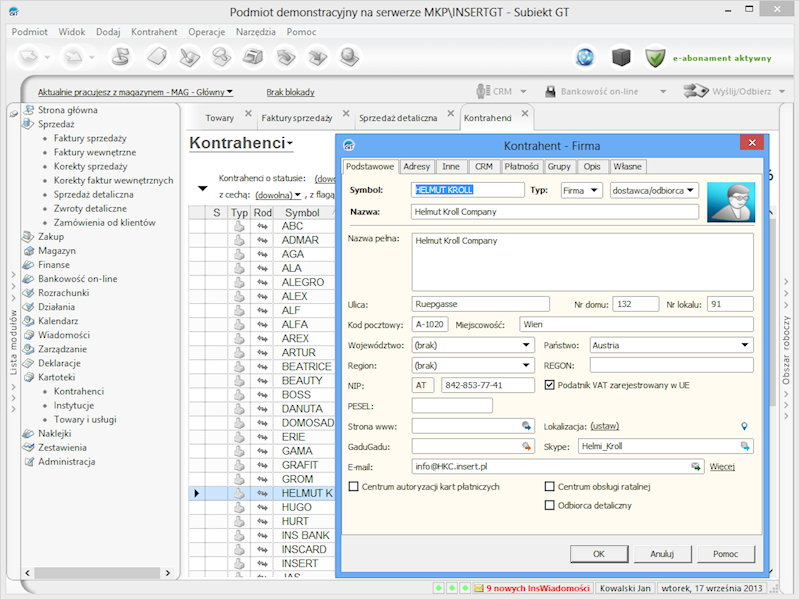Click the first green status indicator
The width and height of the screenshot is (800, 600).
(x=438, y=588)
